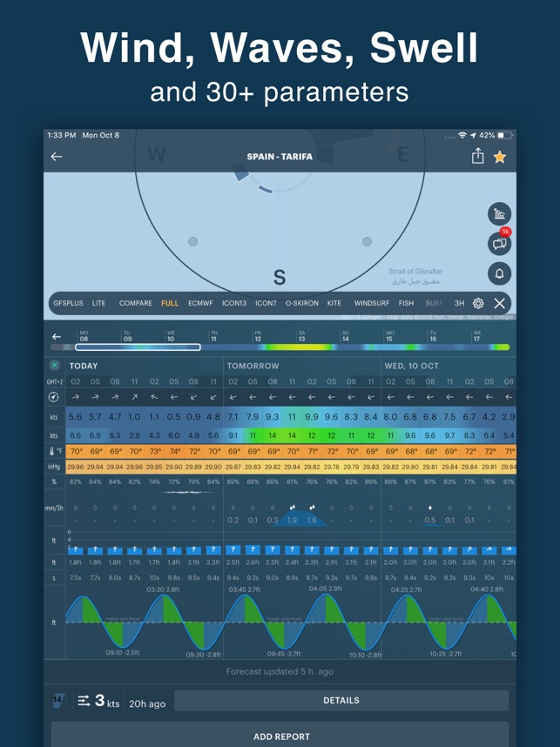Tap high tide 03:20 2.8ft label
This screenshot has height=747, width=560.
pos(163,589)
